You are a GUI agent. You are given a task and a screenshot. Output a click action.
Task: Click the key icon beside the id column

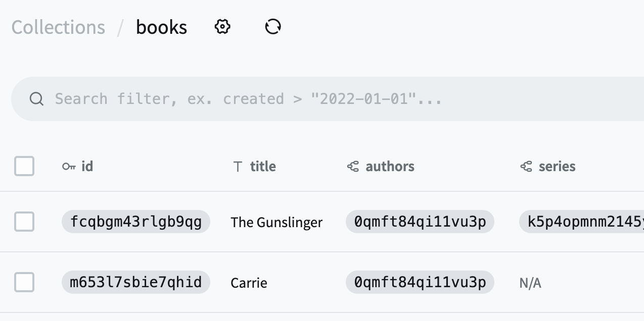68,166
